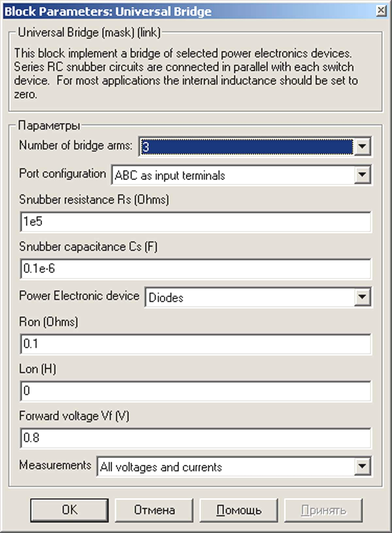Expand the Number of bridge arms dropdown arrow
The height and width of the screenshot is (533, 392).
coord(362,146)
